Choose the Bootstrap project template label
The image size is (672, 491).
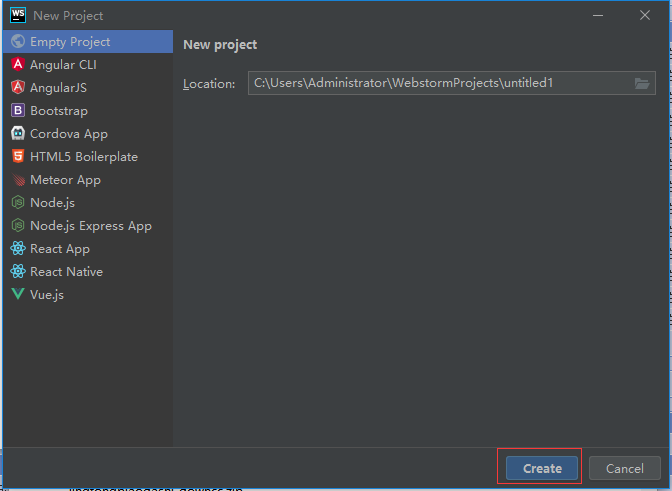(59, 111)
